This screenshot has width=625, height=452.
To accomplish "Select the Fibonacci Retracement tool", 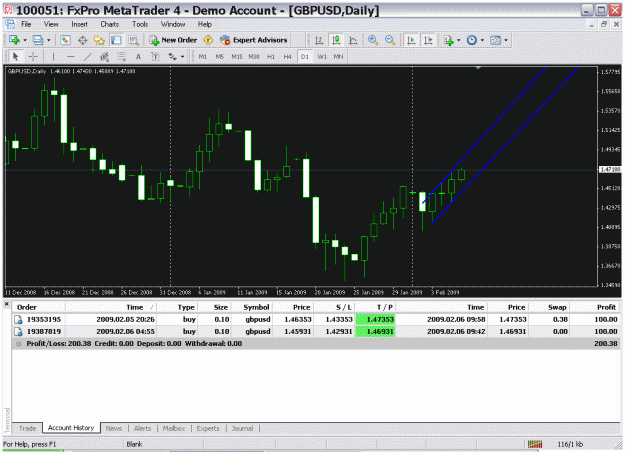I will tap(121, 57).
